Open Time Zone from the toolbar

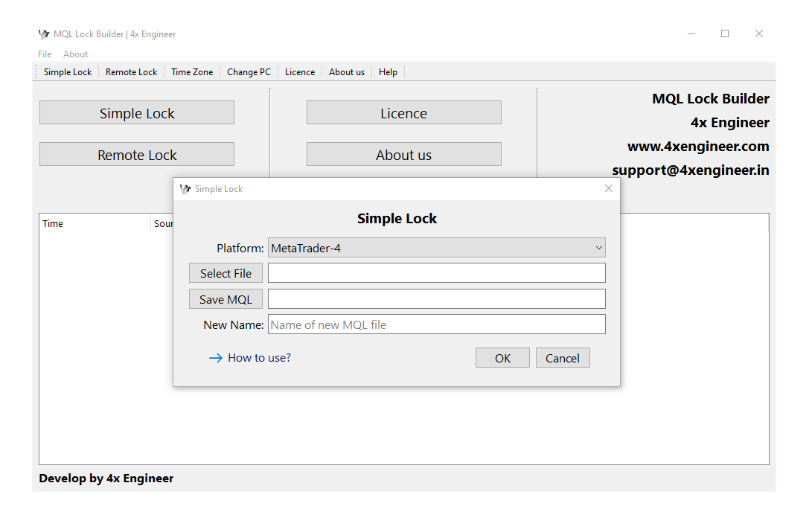(x=191, y=72)
